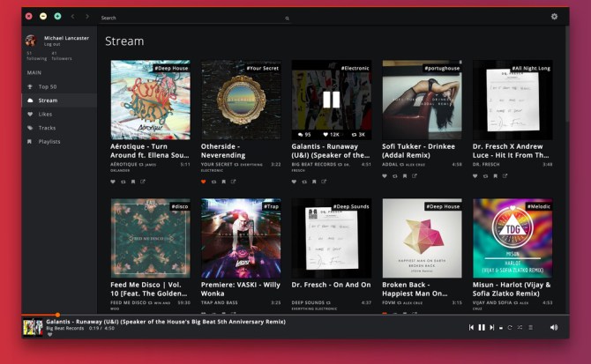Open Playlists in the sidebar
Viewport: 591px width, 364px height.
click(59, 142)
